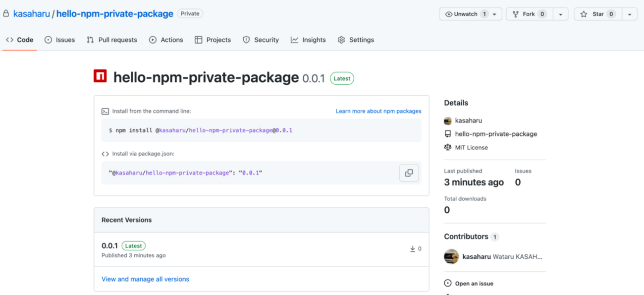
Task: Click the download count icon for 0.0.1
Action: (413, 249)
